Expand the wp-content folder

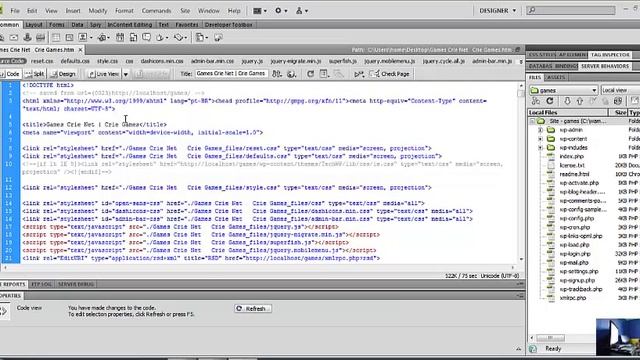(540, 139)
